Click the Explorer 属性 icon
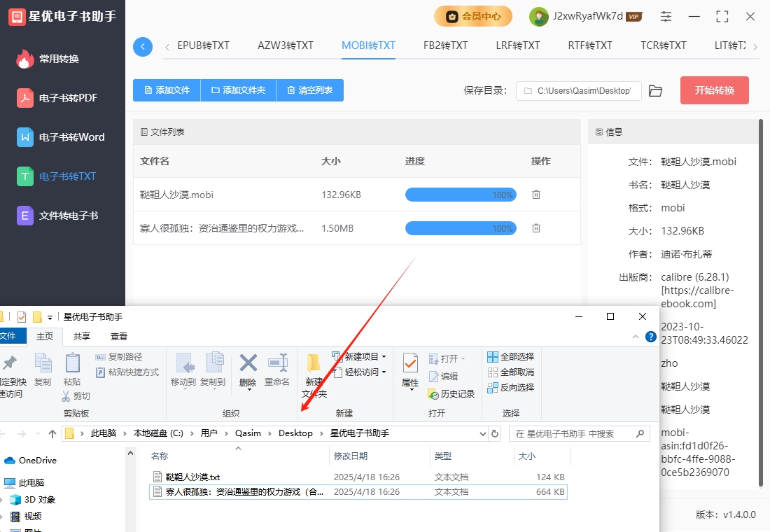 (x=410, y=363)
